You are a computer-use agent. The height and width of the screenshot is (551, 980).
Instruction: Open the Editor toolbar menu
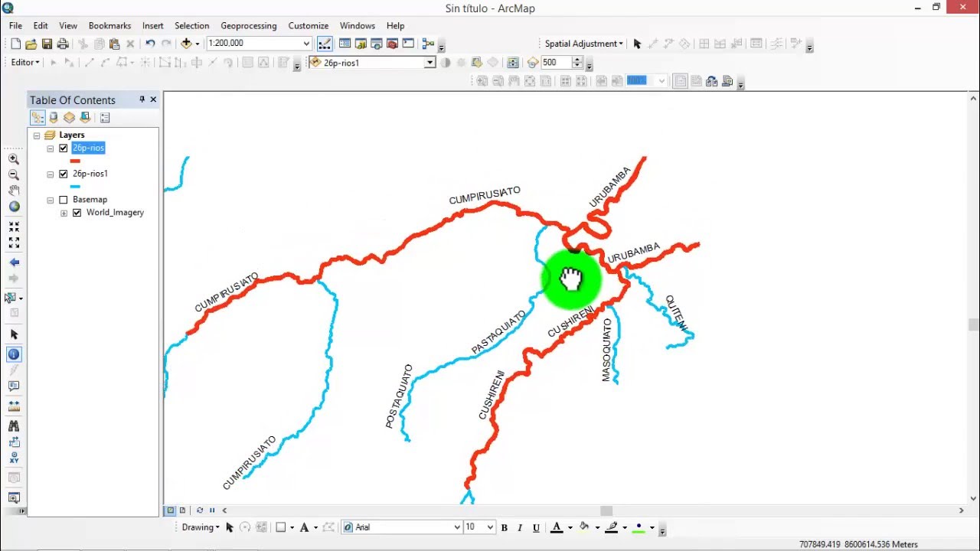click(23, 62)
